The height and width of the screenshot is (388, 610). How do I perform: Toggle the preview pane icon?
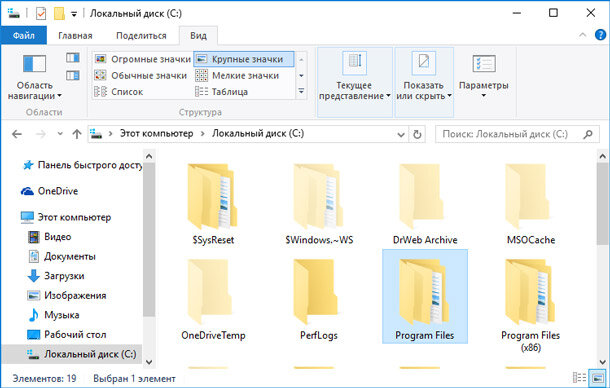73,58
